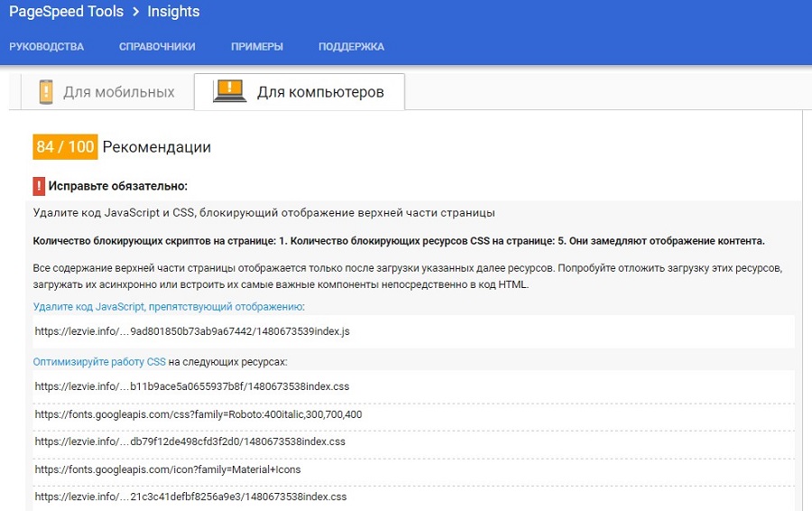Select the db79f12de498cfd3f2d0 index.css URL
Screen dimensions: 812x511
tap(190, 442)
